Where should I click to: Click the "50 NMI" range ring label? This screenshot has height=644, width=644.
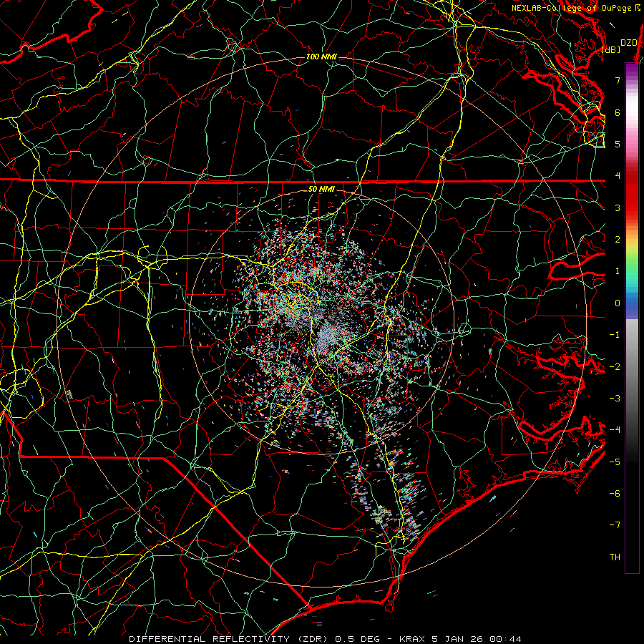point(321,189)
